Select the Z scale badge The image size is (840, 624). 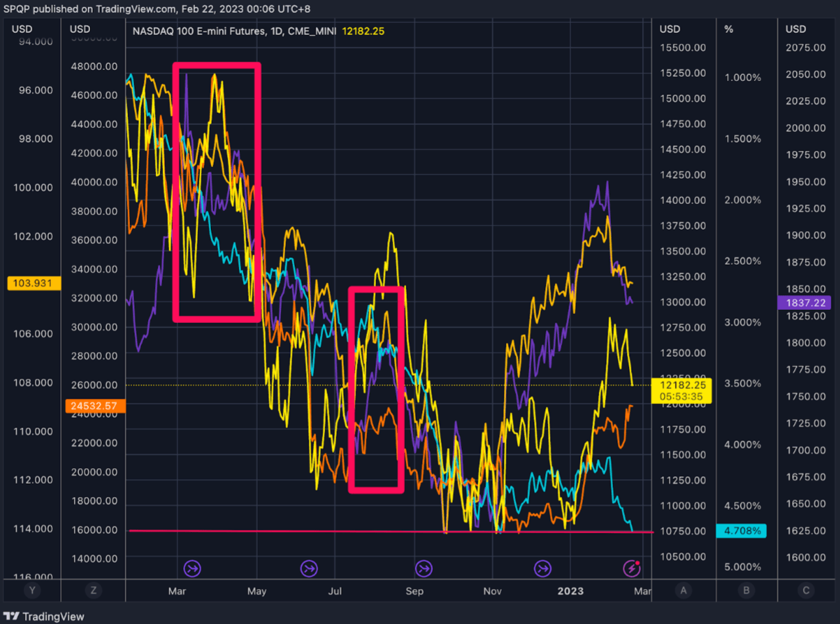pos(93,590)
